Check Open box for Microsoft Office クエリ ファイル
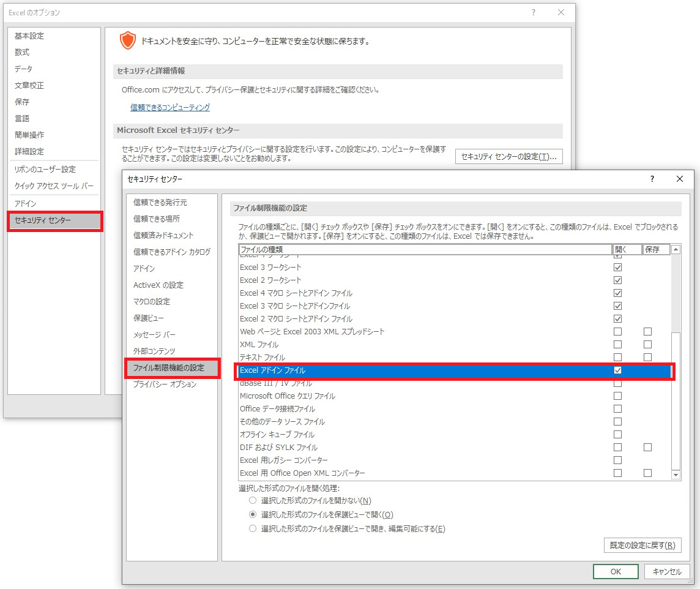This screenshot has height=589, width=700. [618, 396]
